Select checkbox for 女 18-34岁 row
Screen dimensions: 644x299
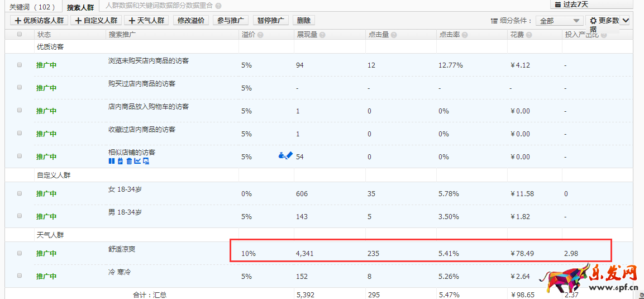(20, 193)
